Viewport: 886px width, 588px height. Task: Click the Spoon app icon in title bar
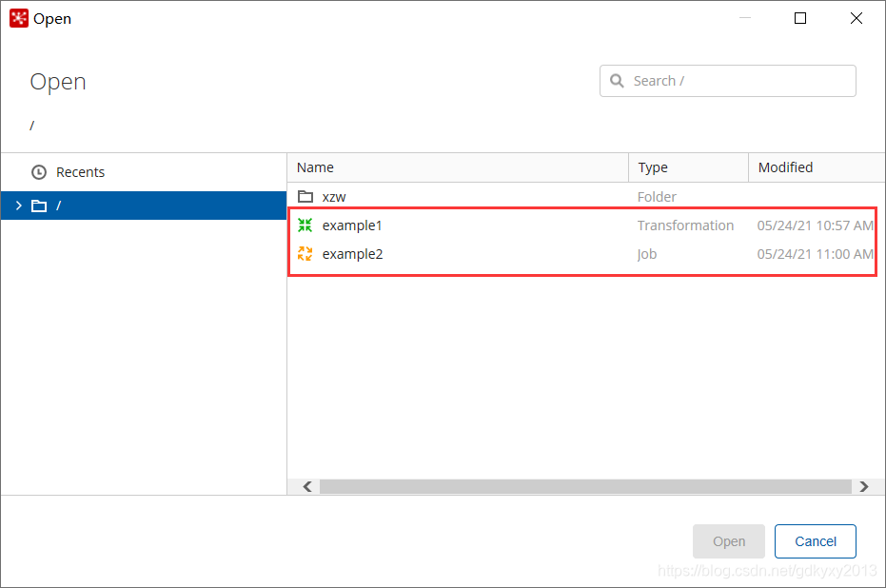pos(19,18)
